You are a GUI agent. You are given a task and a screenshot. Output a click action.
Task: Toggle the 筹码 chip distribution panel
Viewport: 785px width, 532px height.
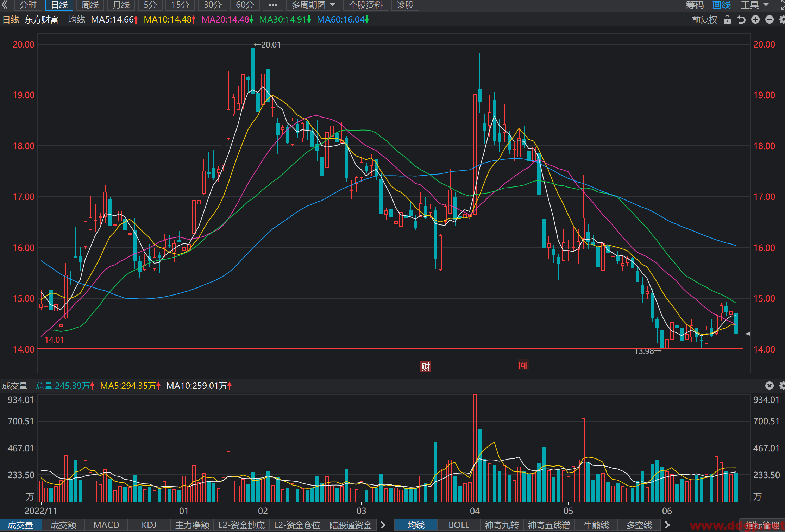tap(694, 5)
